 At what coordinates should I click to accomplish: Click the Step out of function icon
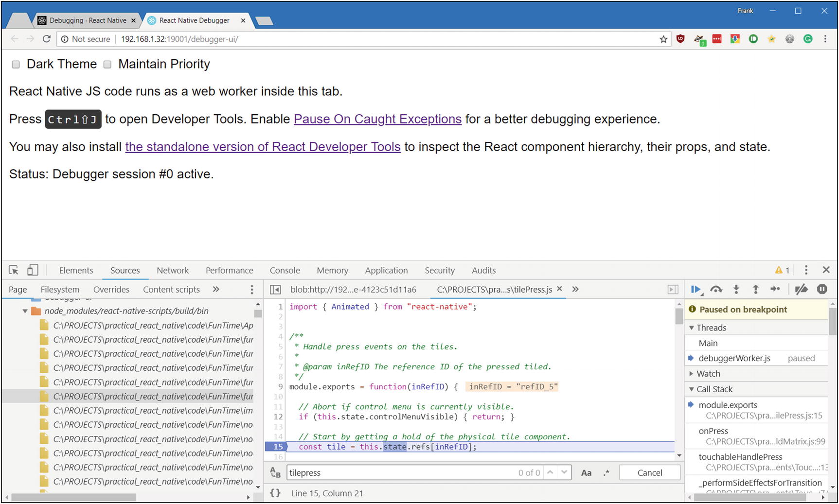(756, 290)
